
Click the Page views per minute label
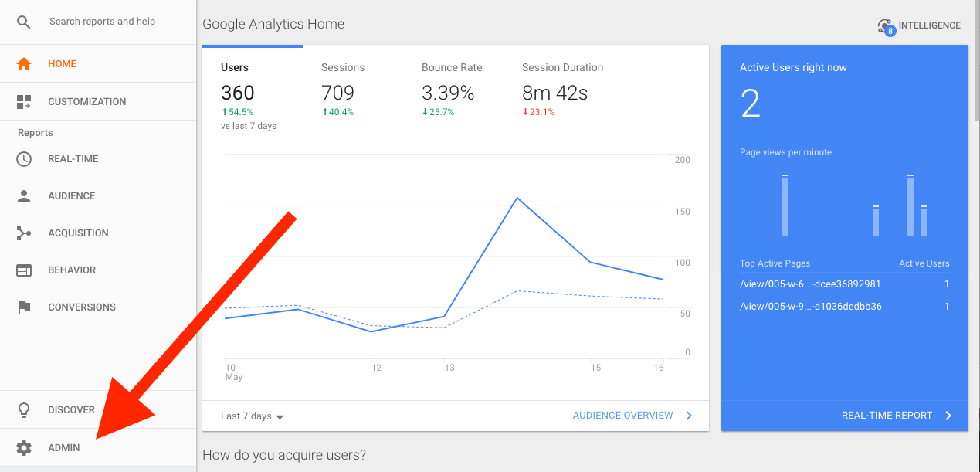[x=785, y=152]
